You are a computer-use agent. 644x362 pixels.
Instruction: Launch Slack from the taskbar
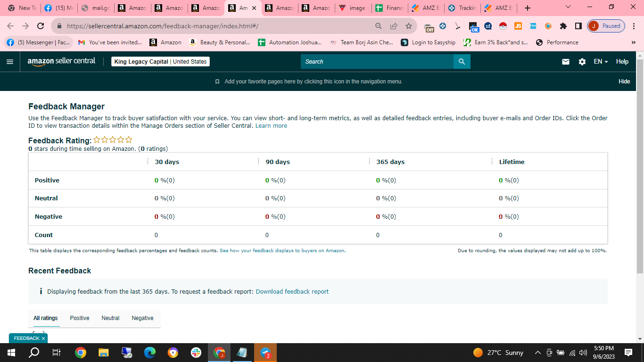(x=196, y=353)
